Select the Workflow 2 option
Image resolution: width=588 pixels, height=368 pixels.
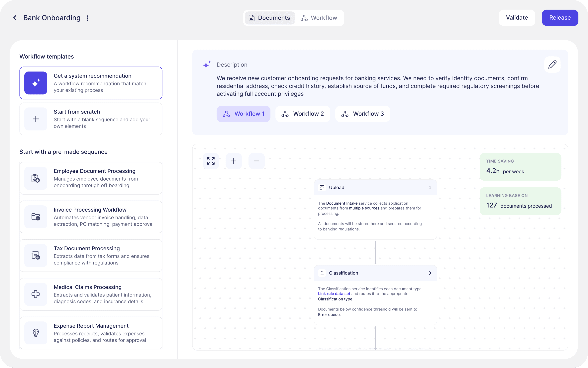pyautogui.click(x=303, y=114)
